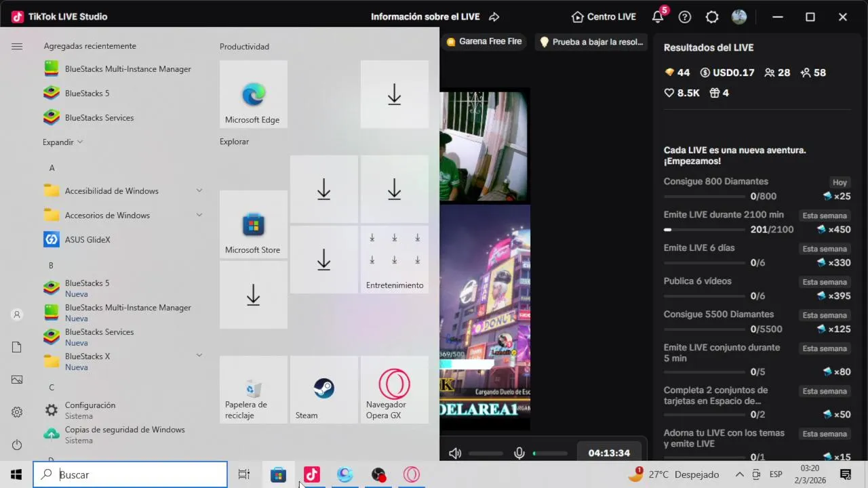
Task: Click Información sobre el LIVE title
Action: pyautogui.click(x=425, y=17)
